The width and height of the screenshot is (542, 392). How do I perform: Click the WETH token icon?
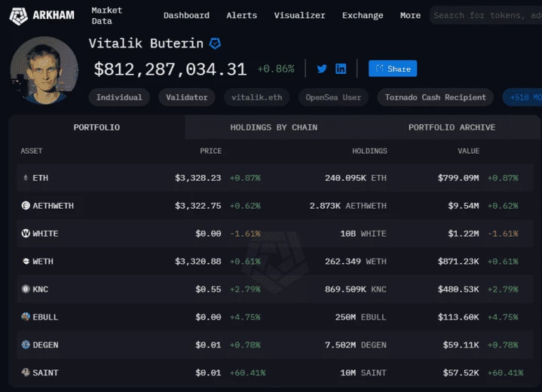click(26, 262)
